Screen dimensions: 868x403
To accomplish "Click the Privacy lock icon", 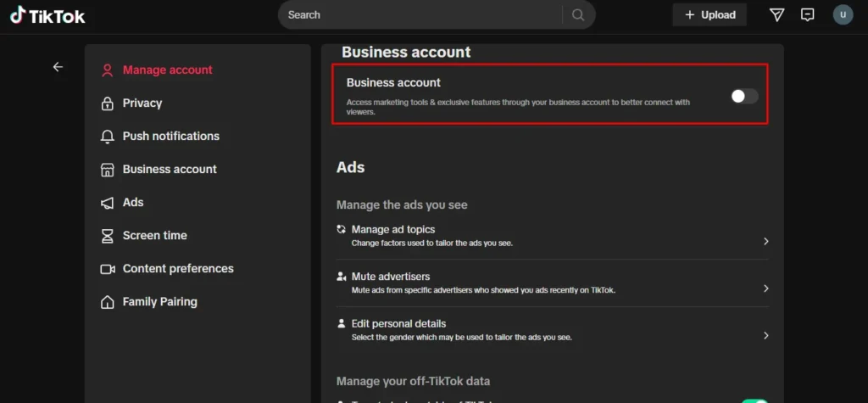I will coord(108,104).
